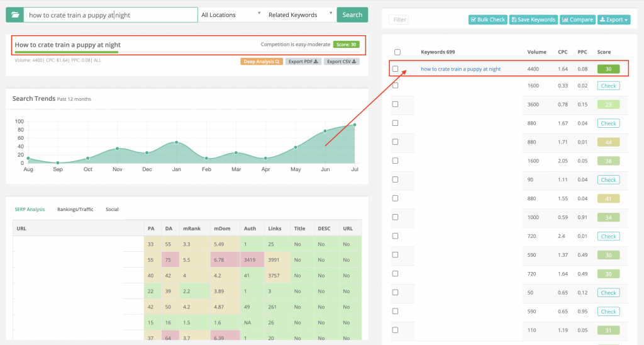Click the Nov data point on the trends chart
This screenshot has height=345, width=644.
click(118, 149)
